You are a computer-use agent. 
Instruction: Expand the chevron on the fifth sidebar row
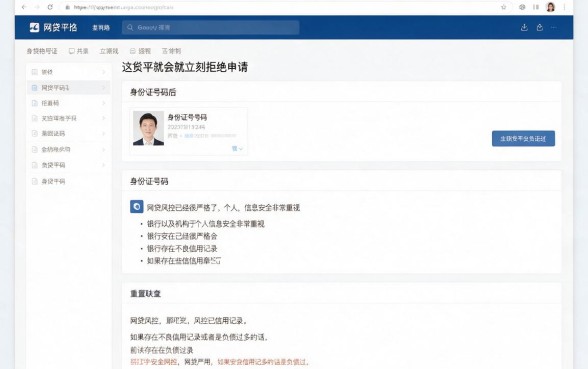tap(104, 134)
